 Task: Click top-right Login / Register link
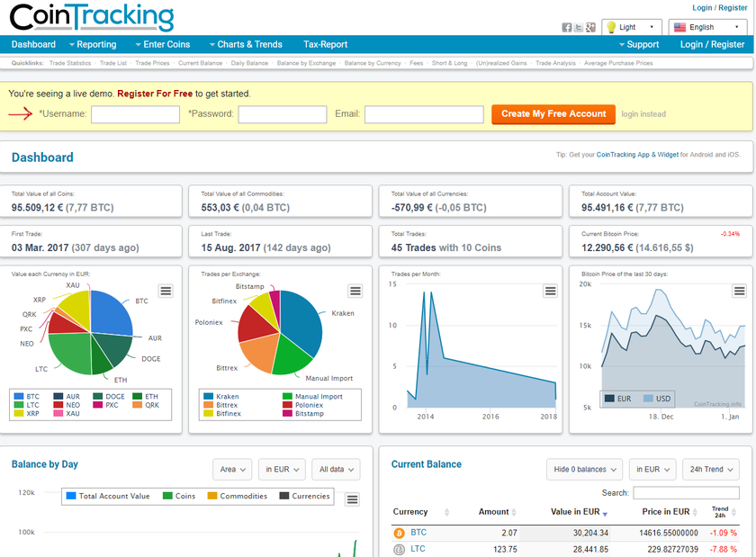[x=720, y=8]
